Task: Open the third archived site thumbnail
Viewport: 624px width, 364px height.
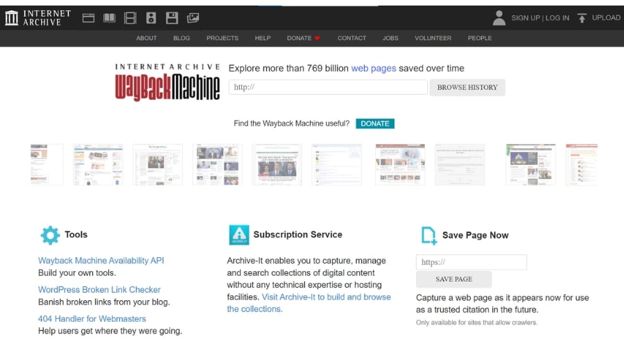Action: 158,165
